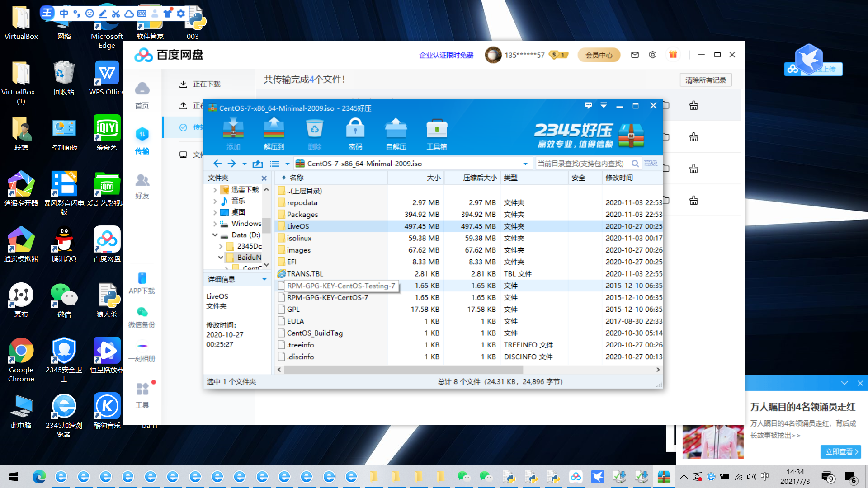
Task: Click the first clear-record broom icon in 百度网盘
Action: pyautogui.click(x=693, y=105)
